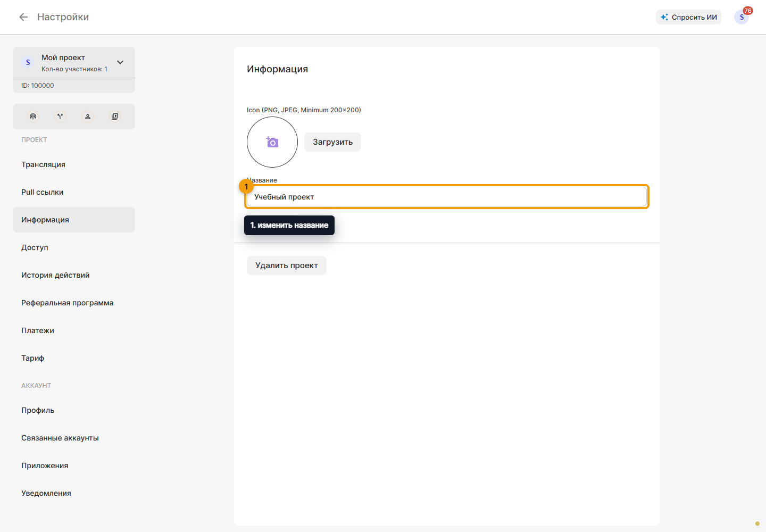Click the Загрузить upload button

click(x=332, y=142)
